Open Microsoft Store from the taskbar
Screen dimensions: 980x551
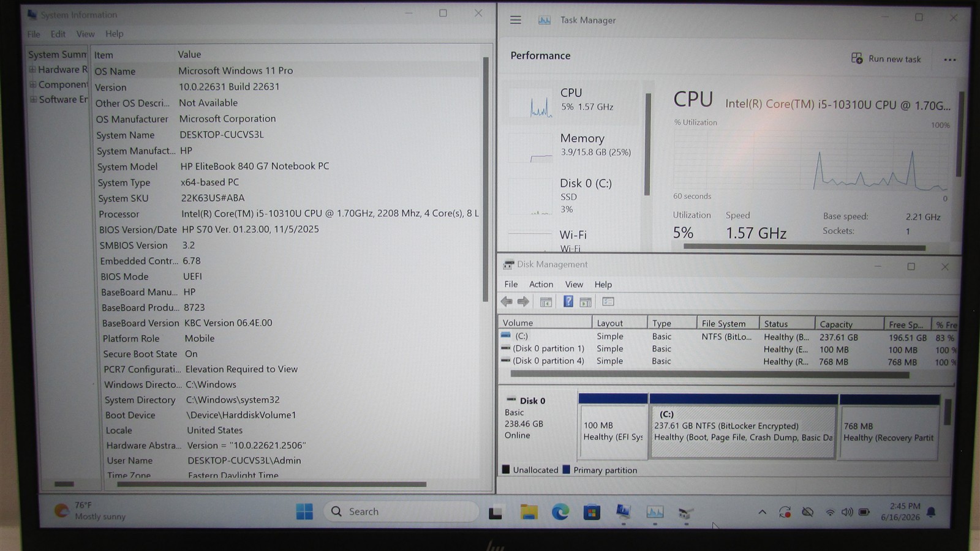(592, 512)
